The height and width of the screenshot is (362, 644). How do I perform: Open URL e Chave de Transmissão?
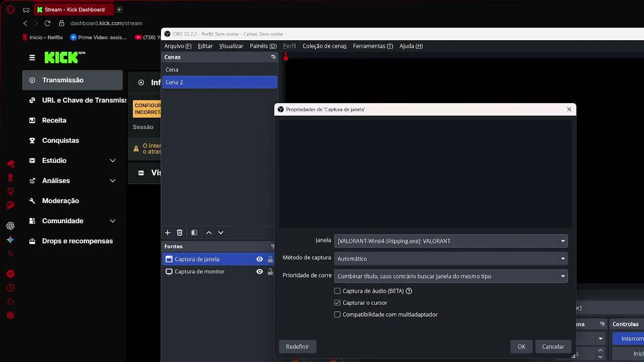click(x=74, y=100)
